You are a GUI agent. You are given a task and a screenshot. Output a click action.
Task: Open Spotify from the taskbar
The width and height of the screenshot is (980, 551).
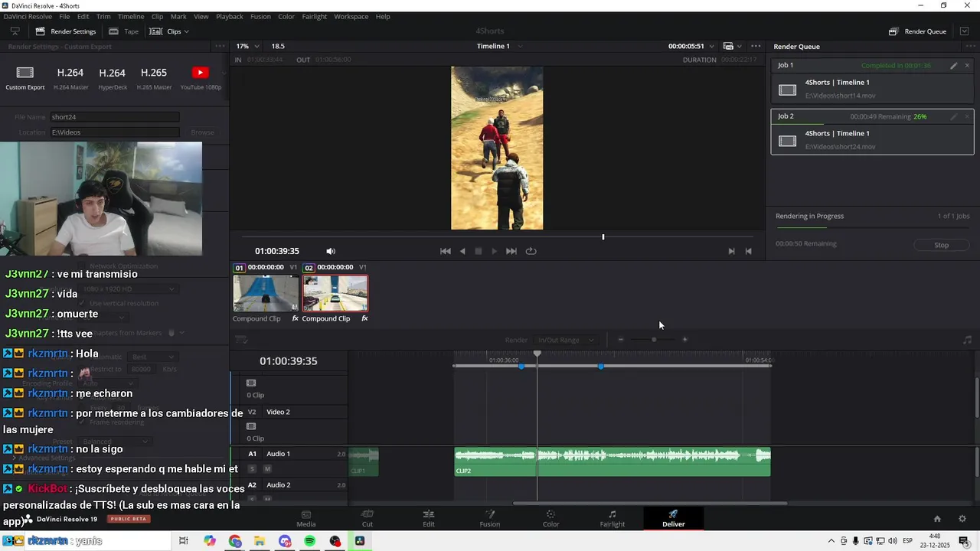point(310,541)
